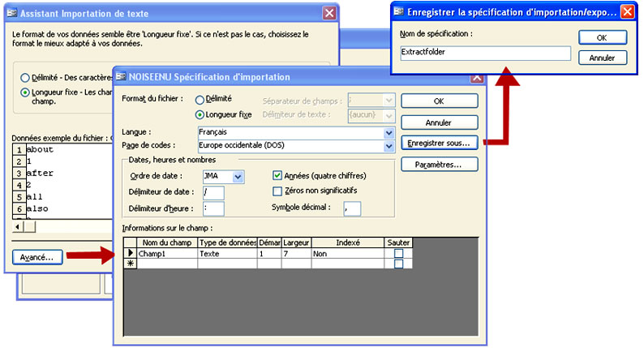644x348 pixels.
Task: Check the Sauter box for Champ1
Action: (x=398, y=253)
